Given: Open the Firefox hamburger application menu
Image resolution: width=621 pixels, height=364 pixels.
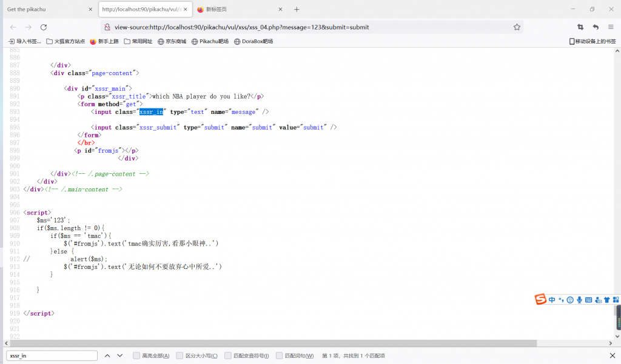Looking at the screenshot, I should [611, 27].
